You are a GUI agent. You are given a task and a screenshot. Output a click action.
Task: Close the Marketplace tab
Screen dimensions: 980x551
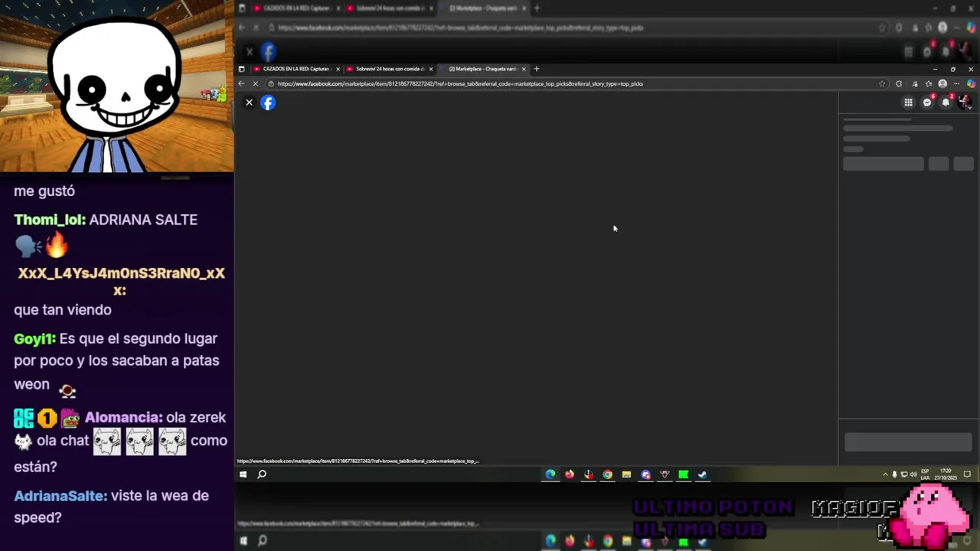click(524, 69)
